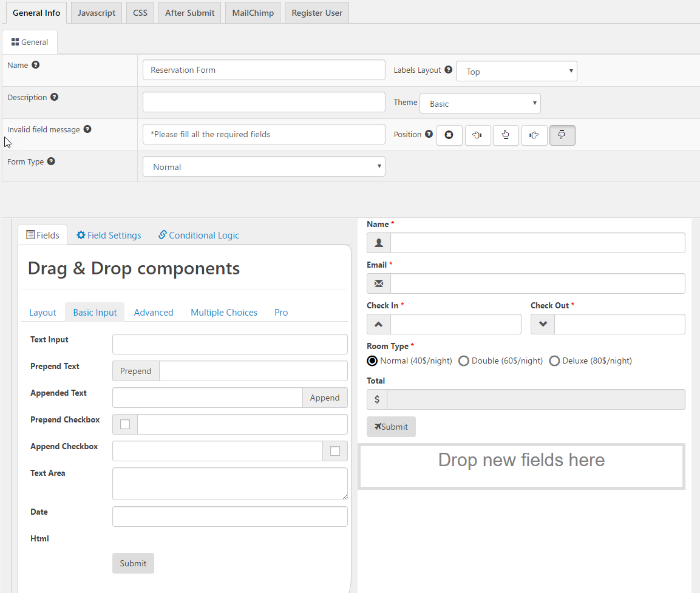Click the preview Email text field
The height and width of the screenshot is (593, 700).
coord(538,283)
